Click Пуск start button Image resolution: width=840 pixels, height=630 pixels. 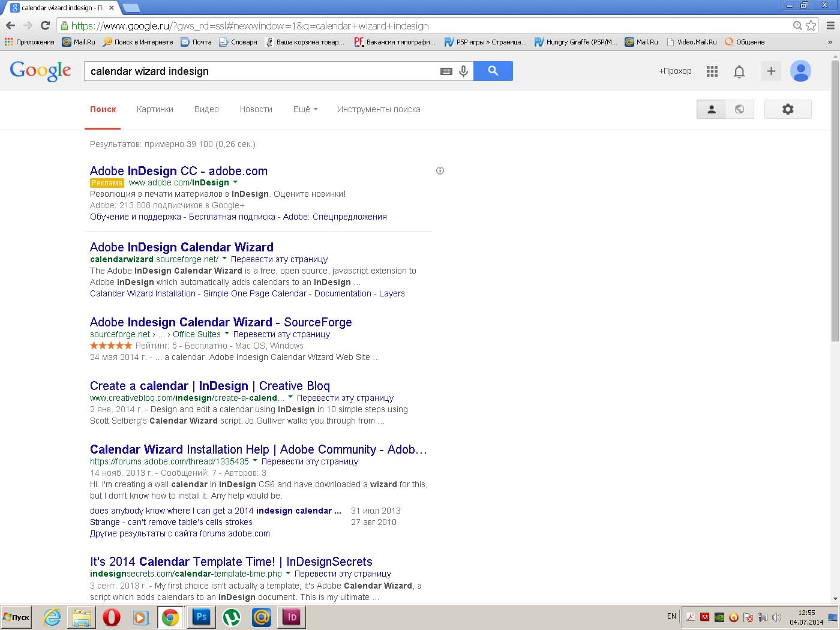click(17, 617)
